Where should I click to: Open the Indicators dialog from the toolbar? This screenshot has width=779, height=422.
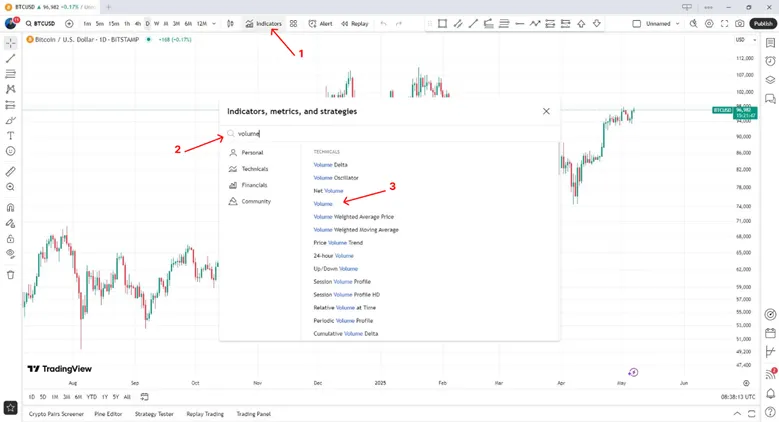[263, 23]
